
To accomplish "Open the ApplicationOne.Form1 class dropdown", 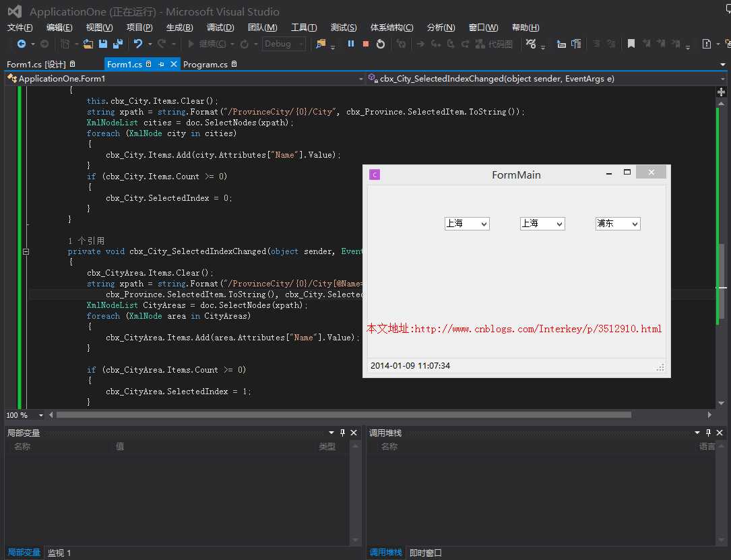I will 361,79.
